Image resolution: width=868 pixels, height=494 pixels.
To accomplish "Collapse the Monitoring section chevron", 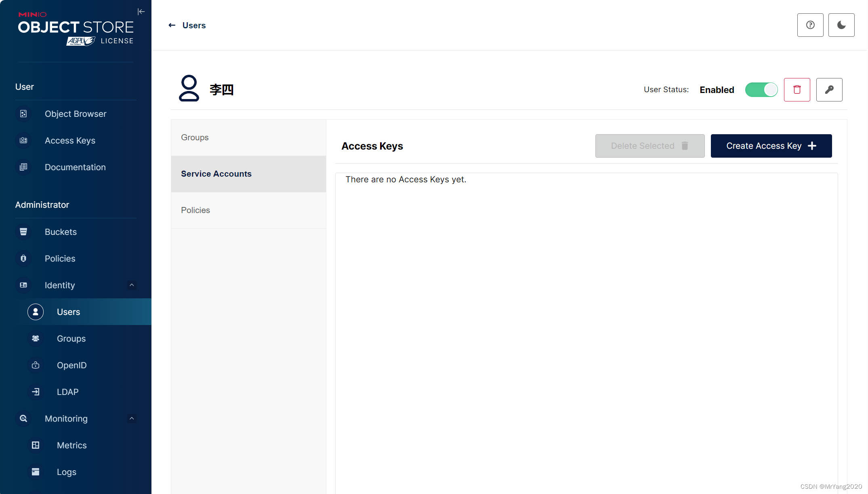I will (x=132, y=419).
